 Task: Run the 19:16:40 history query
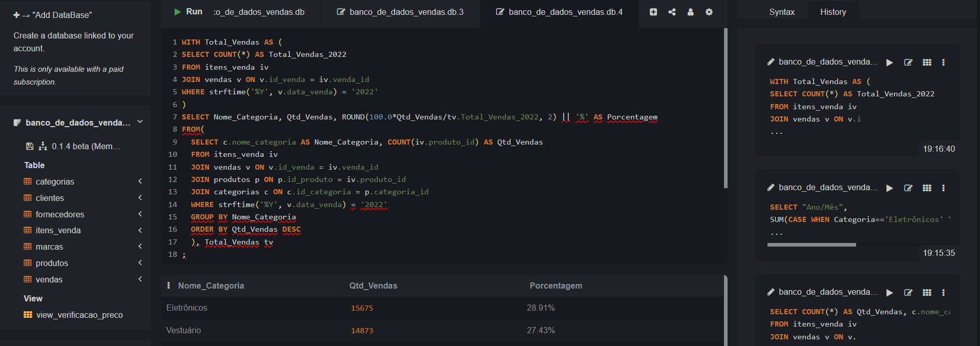890,63
